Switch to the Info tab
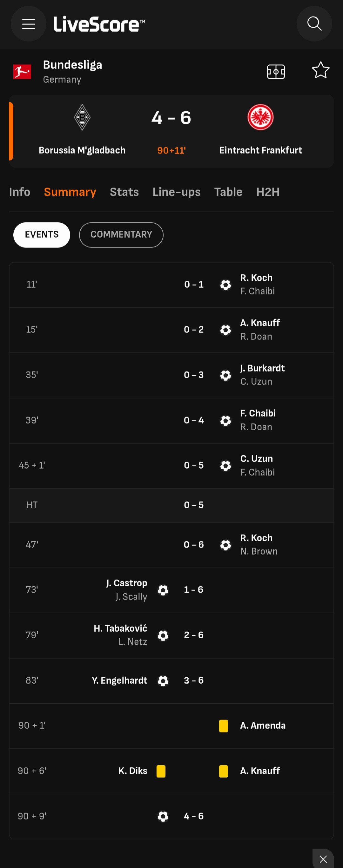The width and height of the screenshot is (343, 868). pos(20,192)
